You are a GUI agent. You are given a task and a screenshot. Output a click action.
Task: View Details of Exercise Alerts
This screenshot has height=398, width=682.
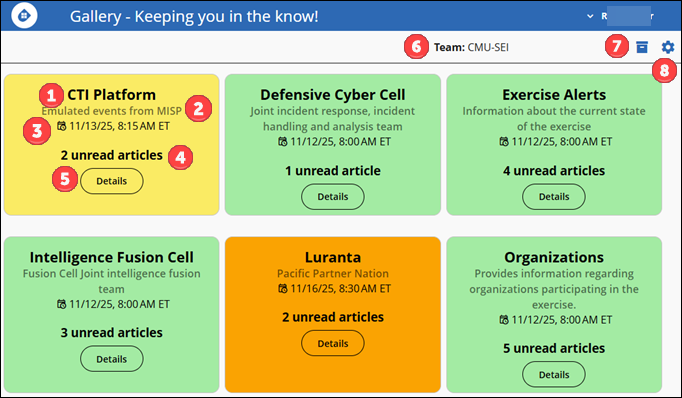[x=554, y=197]
